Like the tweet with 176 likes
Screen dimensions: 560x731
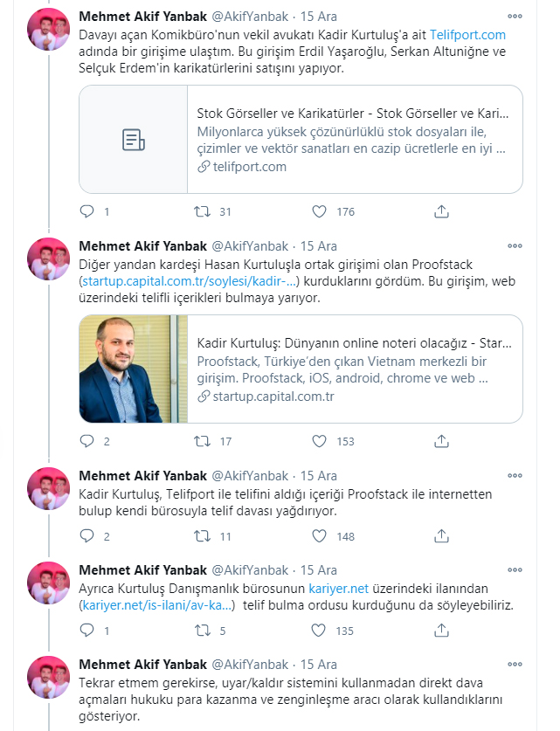319,211
